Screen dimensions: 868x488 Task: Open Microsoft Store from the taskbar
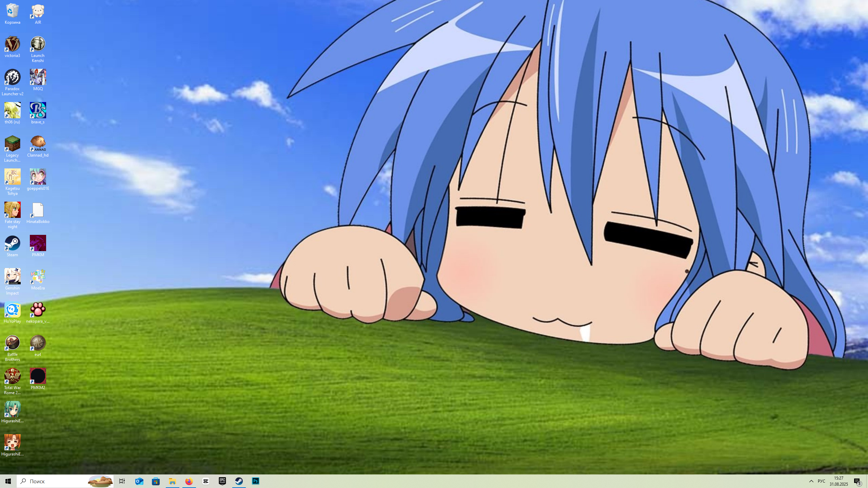[x=156, y=481]
